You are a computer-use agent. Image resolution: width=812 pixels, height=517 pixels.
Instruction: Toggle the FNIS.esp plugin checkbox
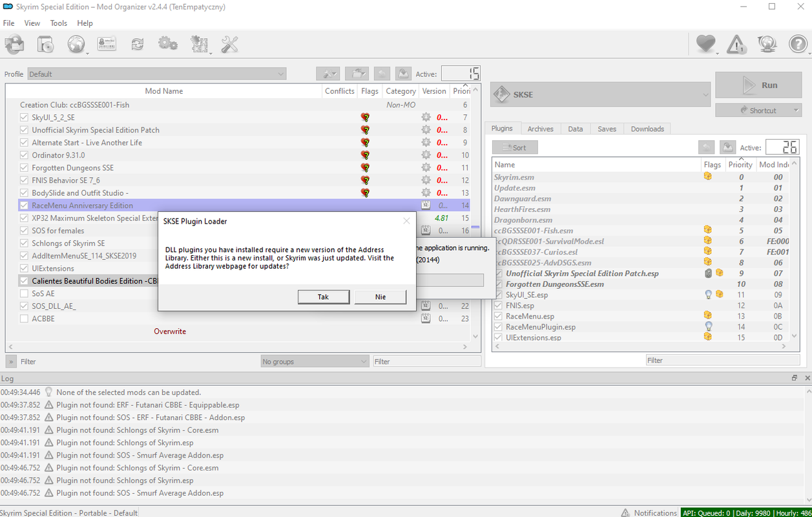(x=498, y=306)
